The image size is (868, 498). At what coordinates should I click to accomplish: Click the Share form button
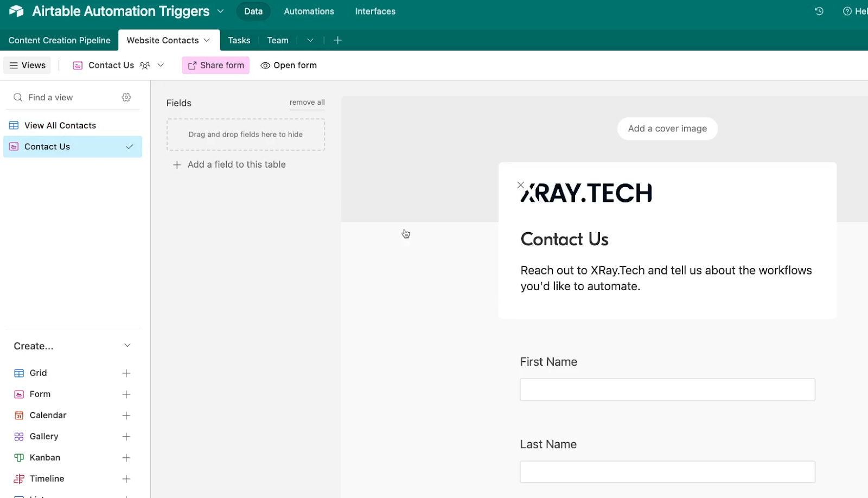[215, 65]
